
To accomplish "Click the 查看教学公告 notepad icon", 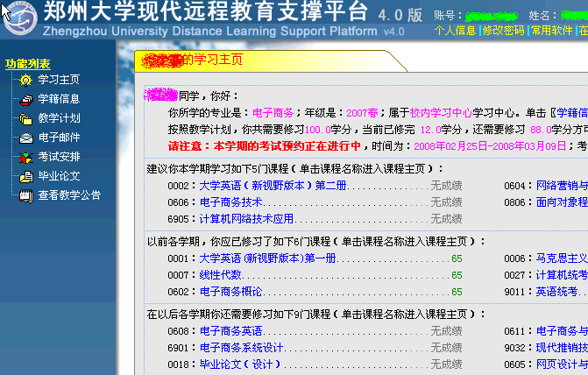I will [x=26, y=196].
